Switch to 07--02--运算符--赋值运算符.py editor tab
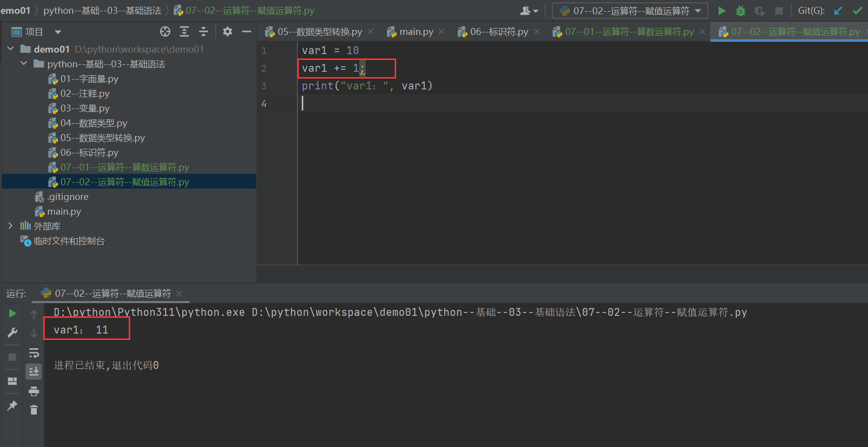 click(789, 32)
